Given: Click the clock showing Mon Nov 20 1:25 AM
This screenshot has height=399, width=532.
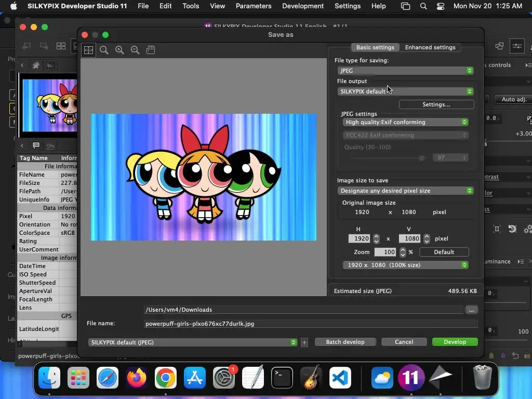Looking at the screenshot, I should coord(487,6).
